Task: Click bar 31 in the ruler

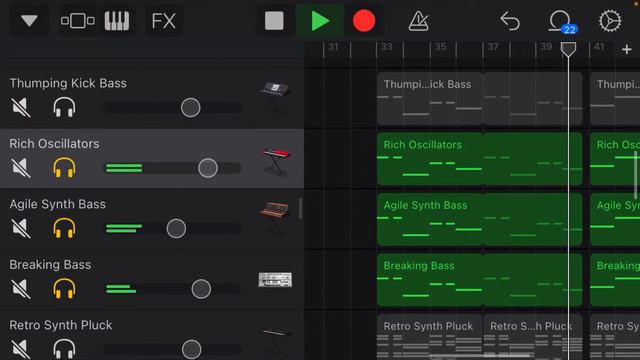Action: pos(333,47)
